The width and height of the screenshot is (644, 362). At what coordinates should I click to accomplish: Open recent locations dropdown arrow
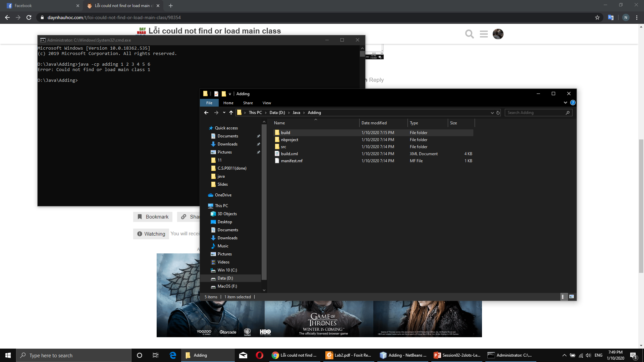click(x=224, y=113)
